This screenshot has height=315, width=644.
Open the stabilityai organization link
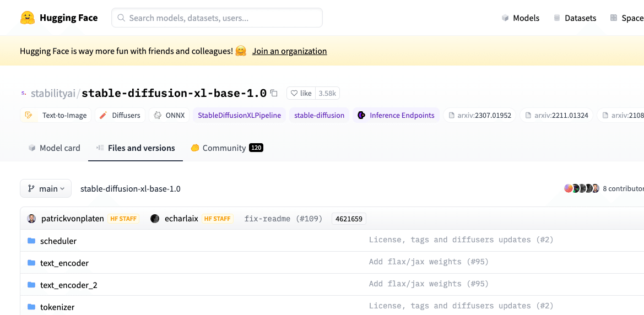pyautogui.click(x=53, y=93)
